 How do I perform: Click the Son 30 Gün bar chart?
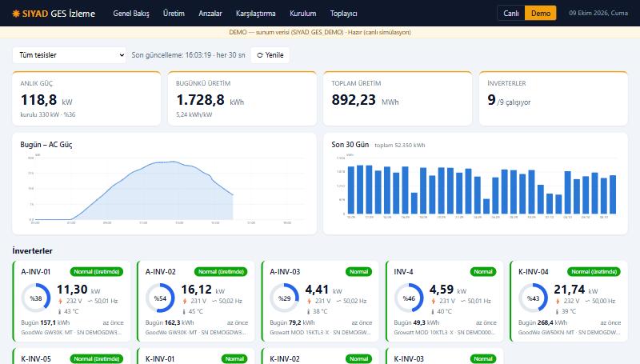(475, 186)
